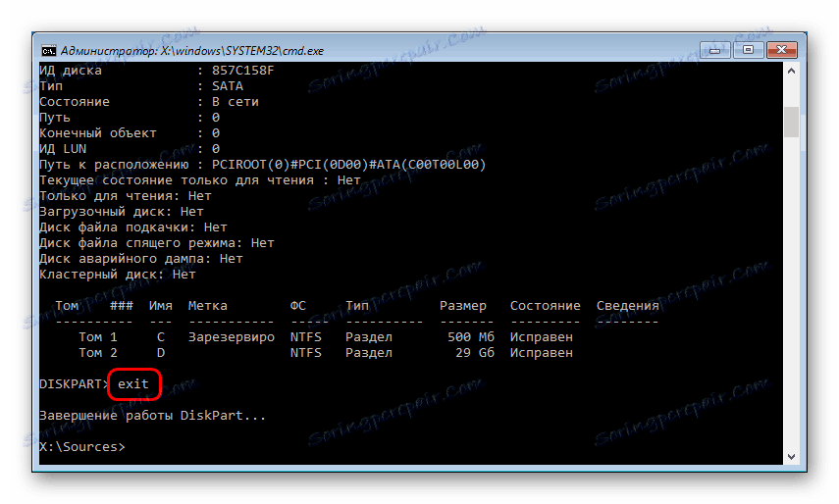Click the 'X:\Sources>' command prompt line
The image size is (839, 504).
pyautogui.click(x=82, y=447)
